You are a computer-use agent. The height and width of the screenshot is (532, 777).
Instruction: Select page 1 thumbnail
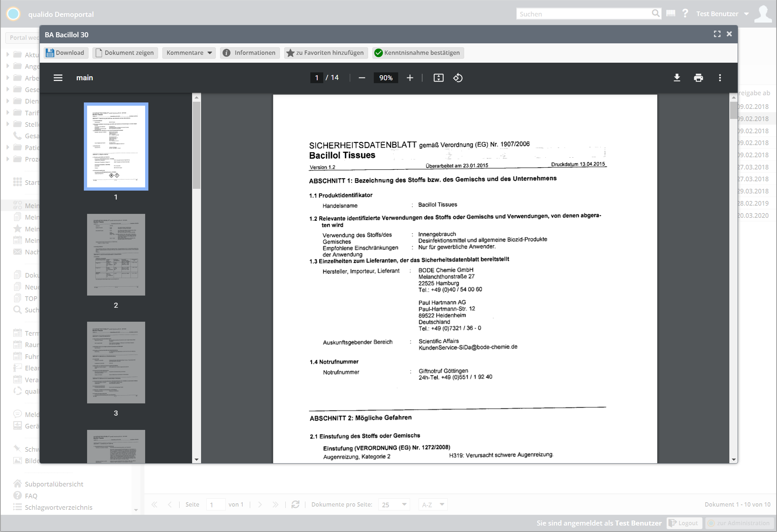pos(116,147)
